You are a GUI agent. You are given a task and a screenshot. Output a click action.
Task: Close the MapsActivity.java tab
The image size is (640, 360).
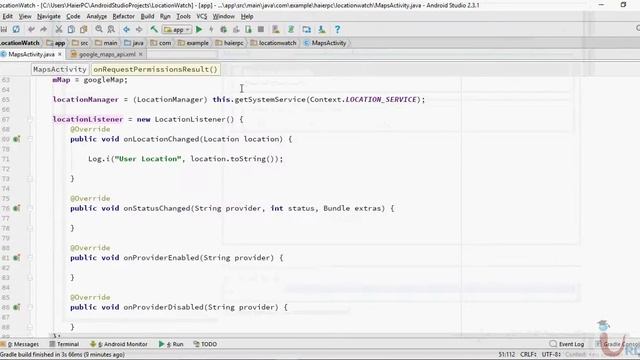[60, 54]
